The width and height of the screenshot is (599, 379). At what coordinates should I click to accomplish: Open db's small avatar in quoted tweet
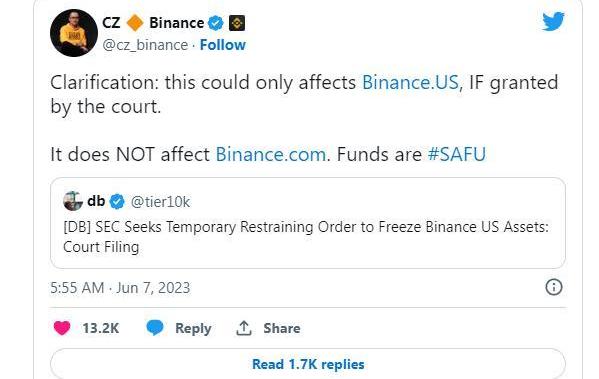pyautogui.click(x=73, y=201)
